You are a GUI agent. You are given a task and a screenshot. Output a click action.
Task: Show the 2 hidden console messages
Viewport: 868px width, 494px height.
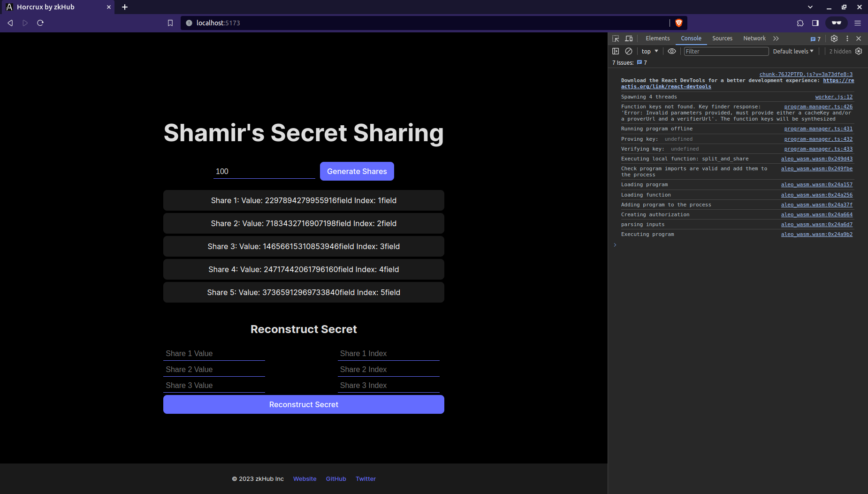click(x=840, y=51)
